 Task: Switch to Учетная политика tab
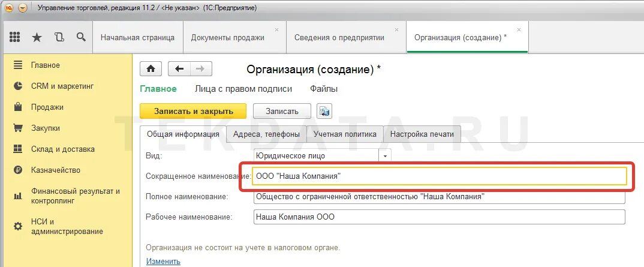345,134
